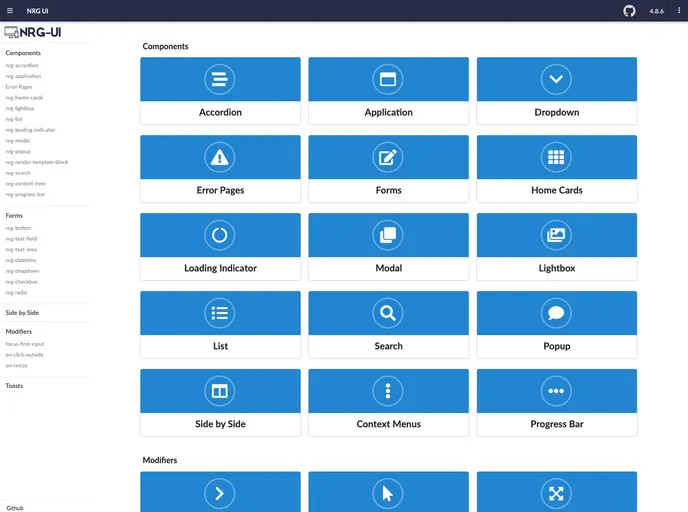Open the Modal card with stacked-windows icon
Screen dimensions: 688x512
[388, 247]
